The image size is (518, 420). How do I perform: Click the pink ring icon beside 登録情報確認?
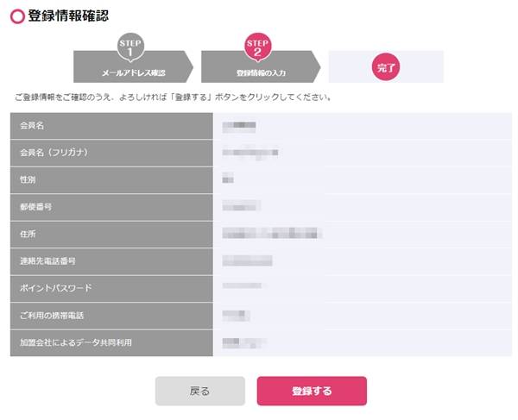click(17, 16)
